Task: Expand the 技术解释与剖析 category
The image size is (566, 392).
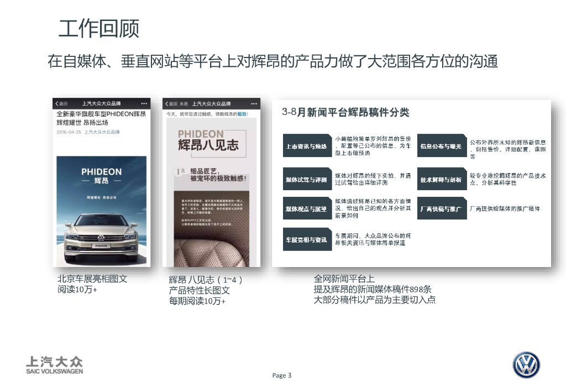Action: (x=441, y=178)
